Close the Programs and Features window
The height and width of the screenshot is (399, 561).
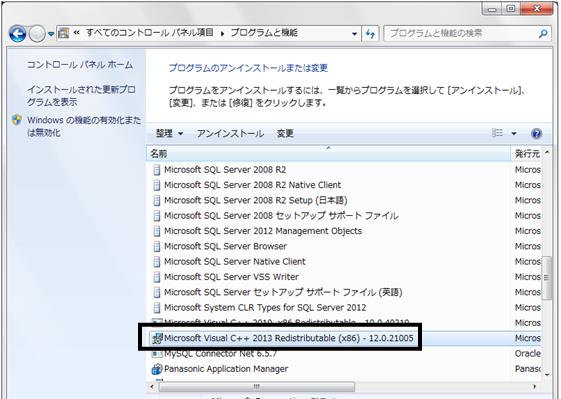537,9
